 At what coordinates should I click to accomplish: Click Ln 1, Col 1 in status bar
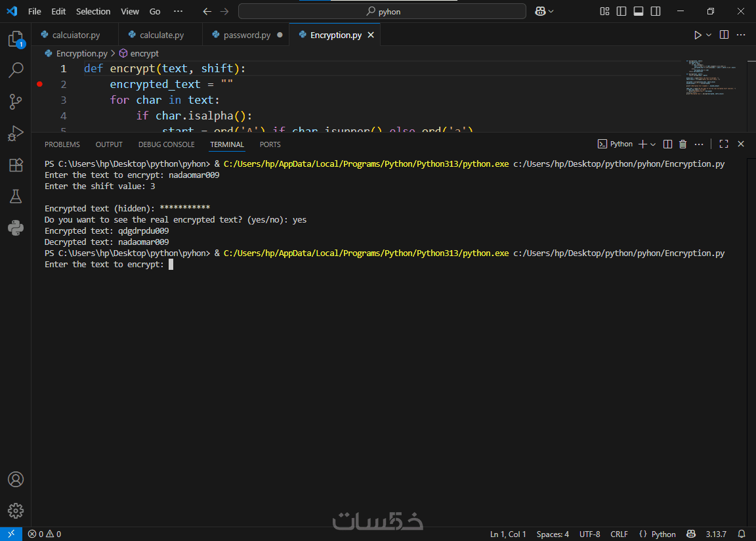point(508,534)
